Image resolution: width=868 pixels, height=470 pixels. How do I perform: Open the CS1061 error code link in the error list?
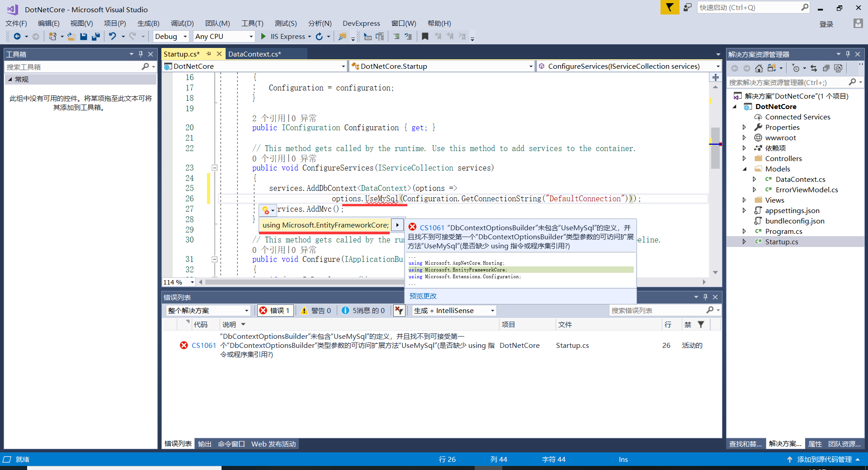[204, 345]
